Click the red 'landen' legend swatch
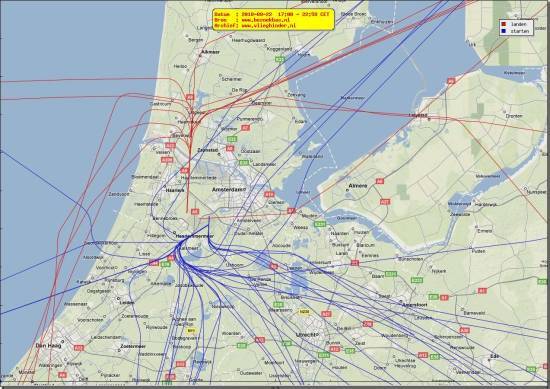This screenshot has width=550, height=389. click(504, 24)
